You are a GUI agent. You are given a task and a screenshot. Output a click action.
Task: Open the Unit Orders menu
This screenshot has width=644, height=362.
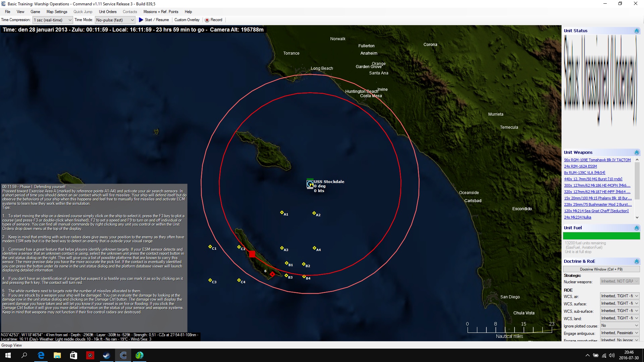click(x=108, y=12)
